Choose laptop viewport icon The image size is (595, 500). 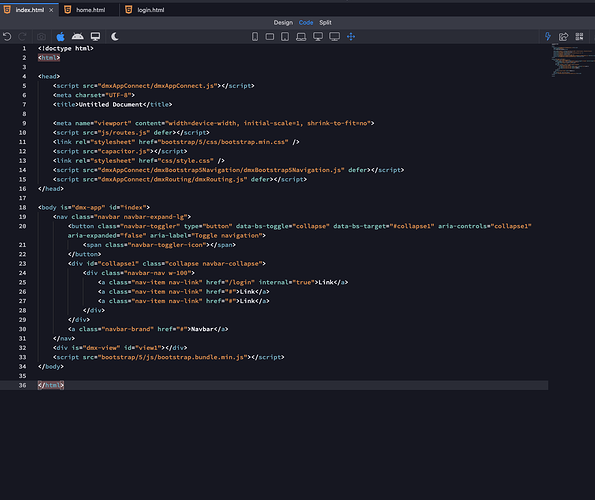(301, 37)
